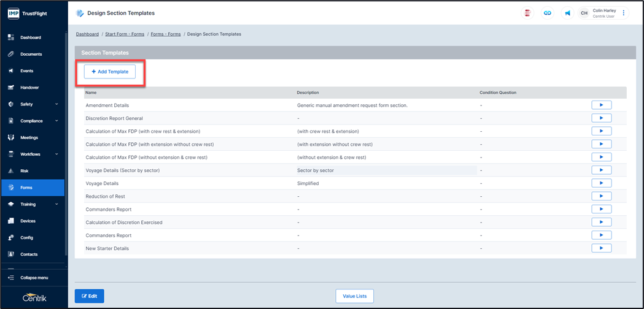This screenshot has height=309, width=644.
Task: Open the megaphone announcements icon
Action: pos(567,13)
